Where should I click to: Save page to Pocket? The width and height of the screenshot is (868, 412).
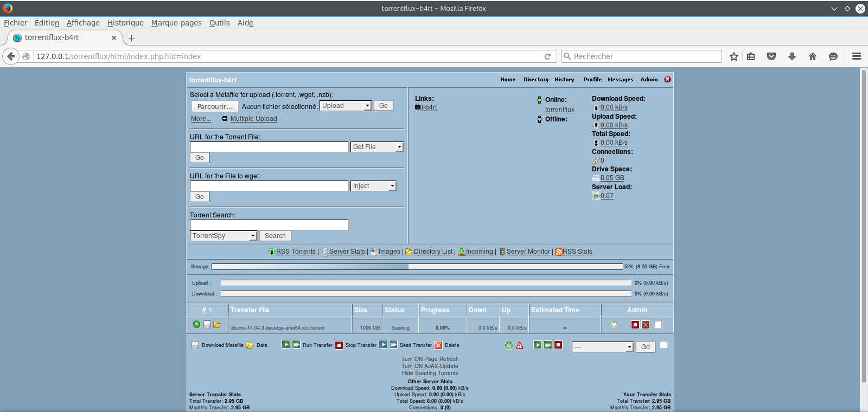pos(771,56)
